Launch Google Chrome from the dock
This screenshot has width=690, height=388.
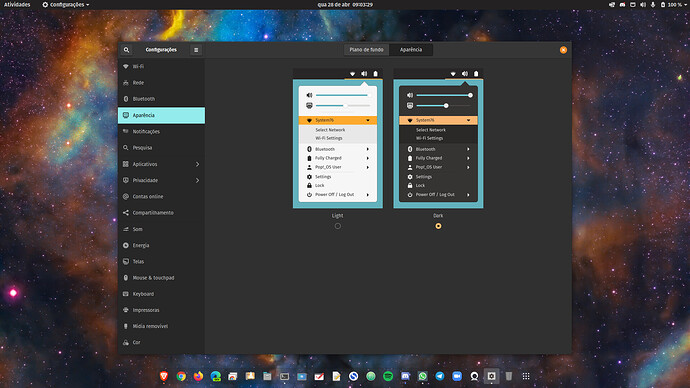pyautogui.click(x=181, y=376)
